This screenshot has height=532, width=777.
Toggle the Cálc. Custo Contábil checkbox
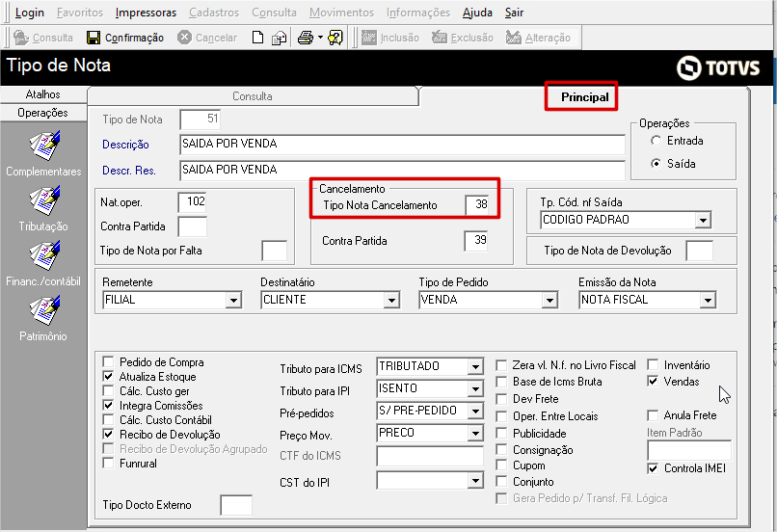pos(108,419)
